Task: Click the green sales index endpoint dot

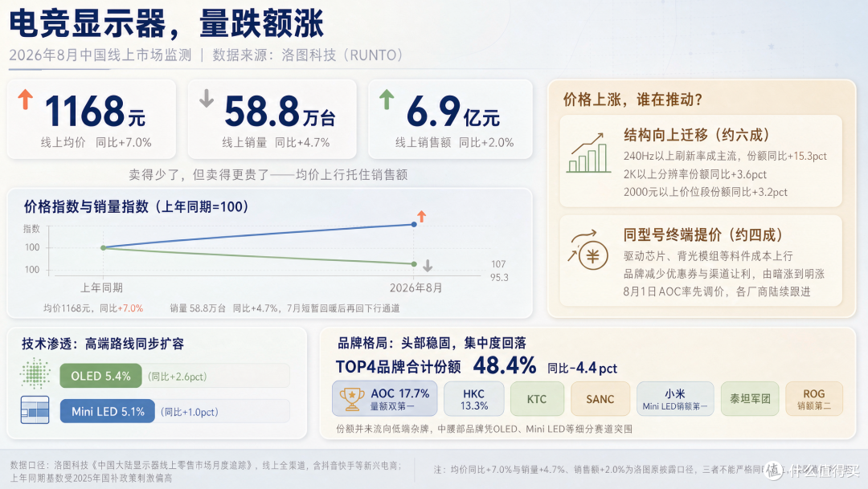Action: point(414,264)
